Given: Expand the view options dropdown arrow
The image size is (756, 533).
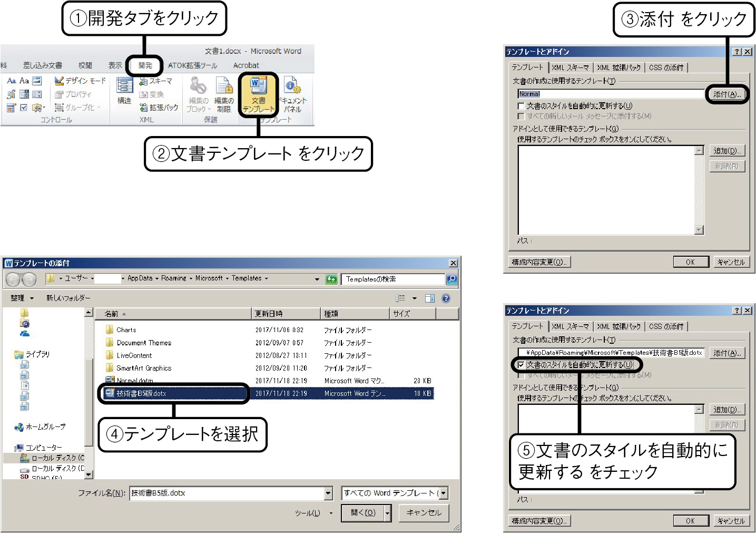Looking at the screenshot, I should [x=415, y=298].
